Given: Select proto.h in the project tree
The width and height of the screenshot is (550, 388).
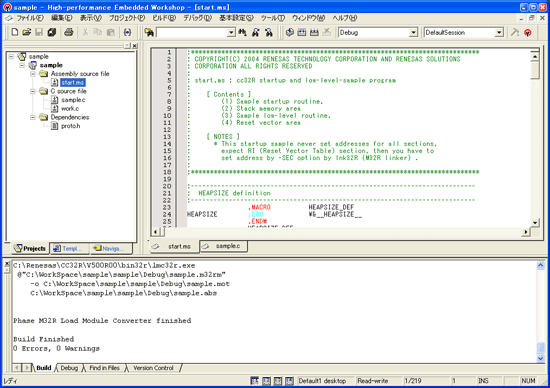Looking at the screenshot, I should coord(71,126).
